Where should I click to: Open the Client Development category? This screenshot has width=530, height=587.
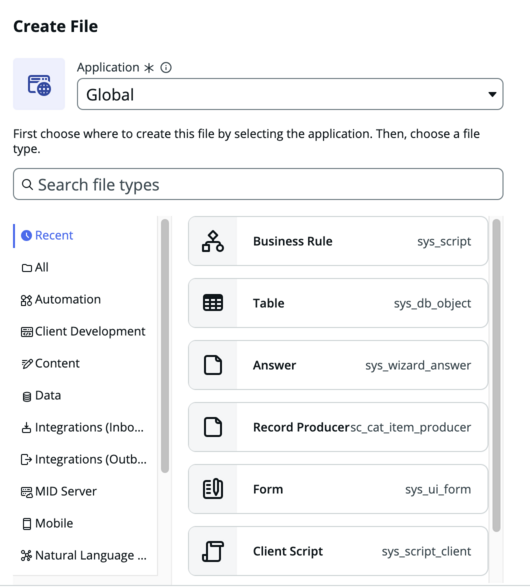click(83, 331)
